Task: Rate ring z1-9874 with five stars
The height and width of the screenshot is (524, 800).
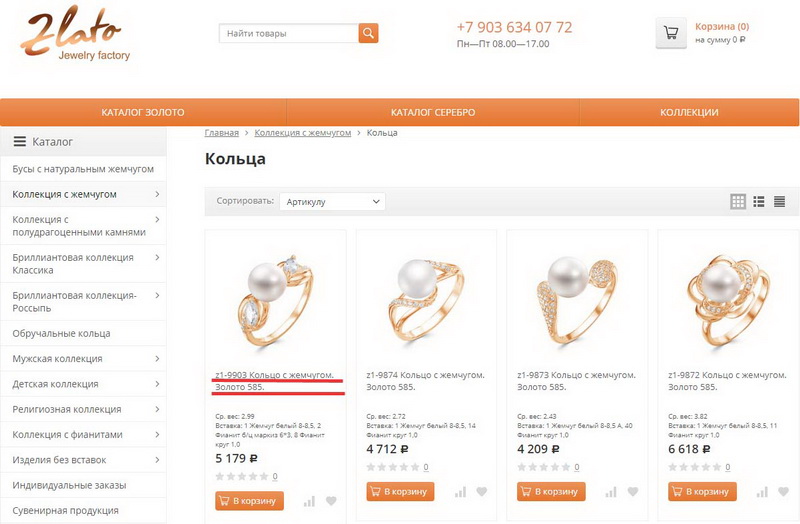Action: [415, 467]
